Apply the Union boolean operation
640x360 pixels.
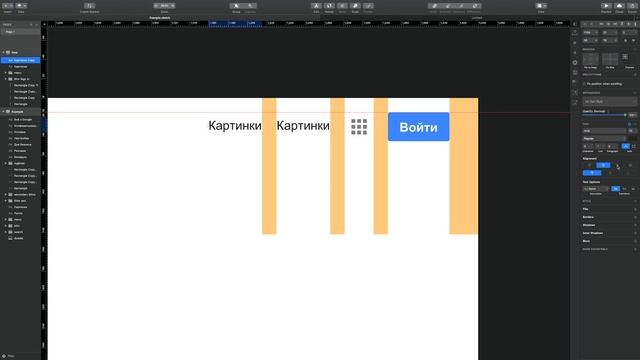[x=434, y=6]
